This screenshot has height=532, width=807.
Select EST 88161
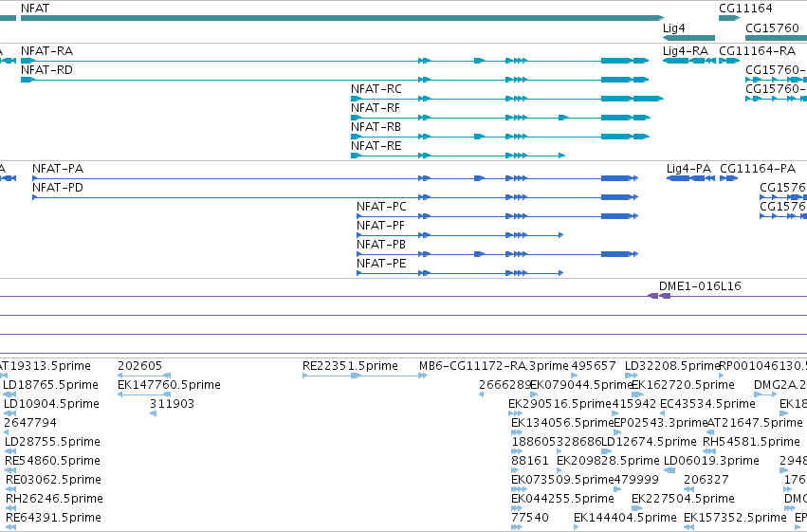pyautogui.click(x=529, y=462)
